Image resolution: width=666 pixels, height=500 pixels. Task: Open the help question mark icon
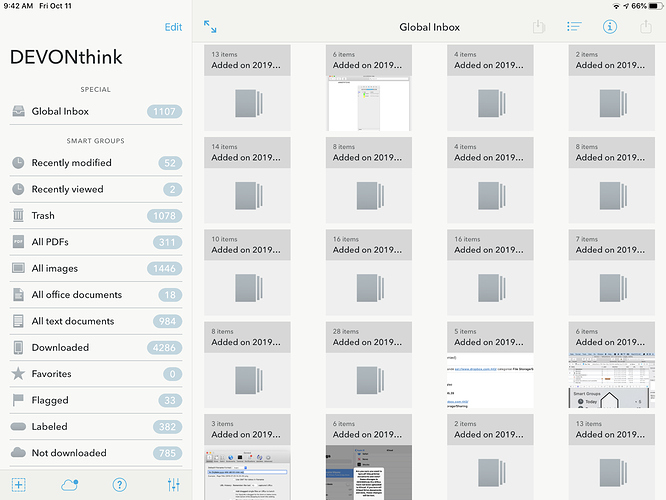120,485
